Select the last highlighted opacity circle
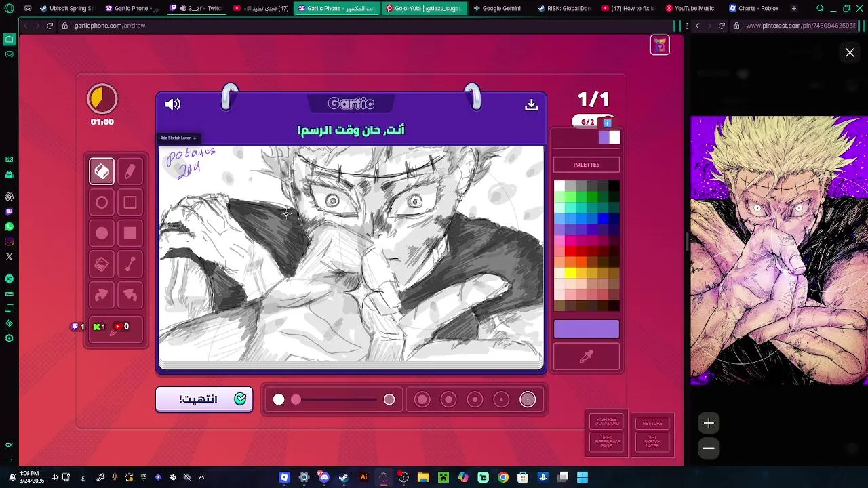The image size is (868, 488). click(x=528, y=399)
